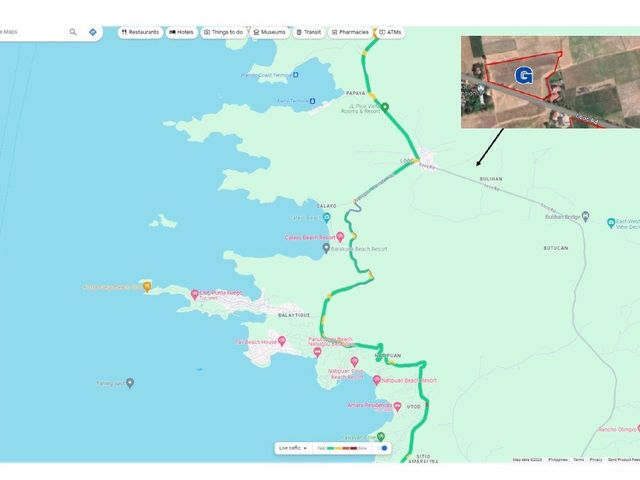Open the Amara Residences hotel pin
Screen dimensions: 640x480
[x=397, y=406]
